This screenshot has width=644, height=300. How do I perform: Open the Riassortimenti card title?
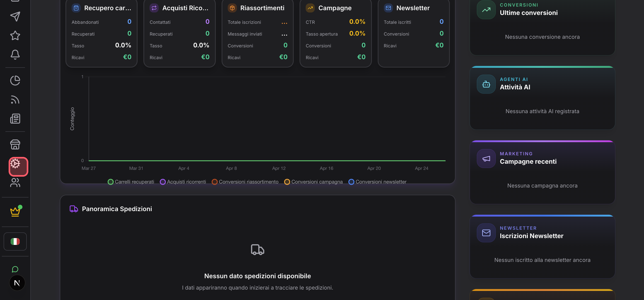click(262, 8)
